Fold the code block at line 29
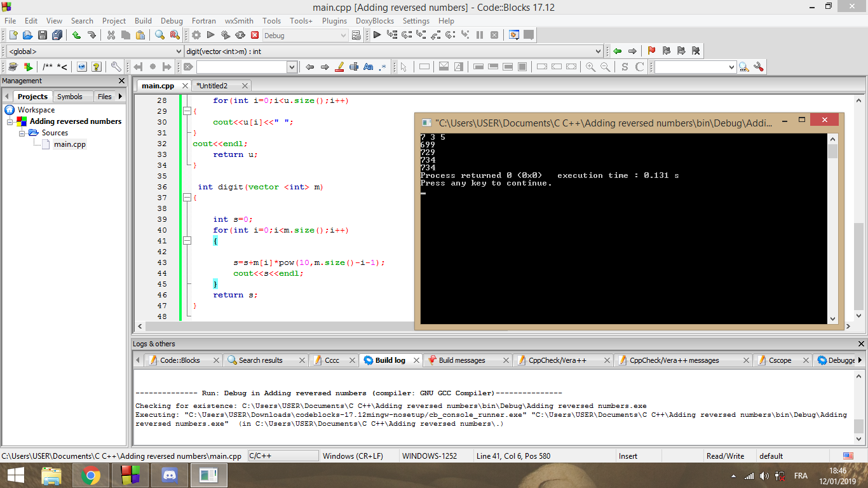 click(187, 111)
